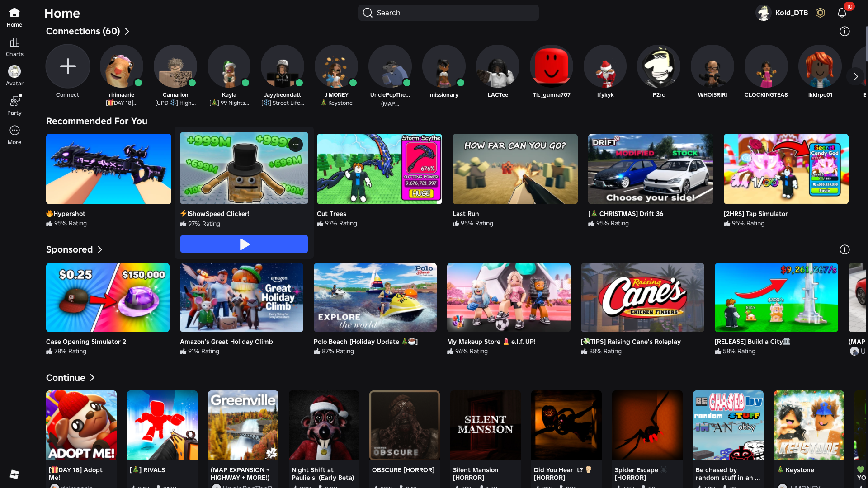
Task: Open the Hypershot game thumbnail
Action: click(108, 169)
